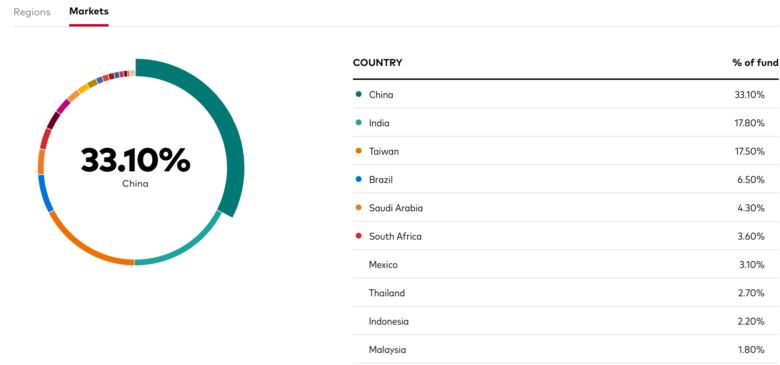Screen dimensions: 780x365
Task: Click the Thailand country row
Action: [566, 293]
